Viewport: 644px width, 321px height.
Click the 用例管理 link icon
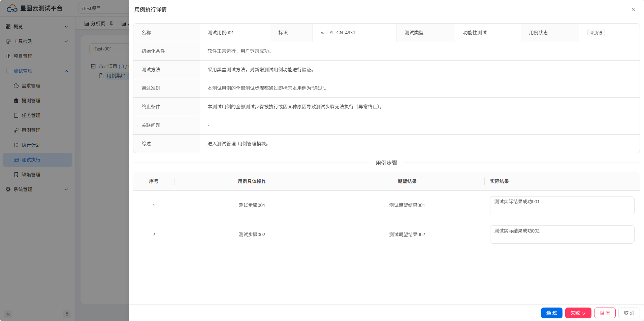(16, 130)
